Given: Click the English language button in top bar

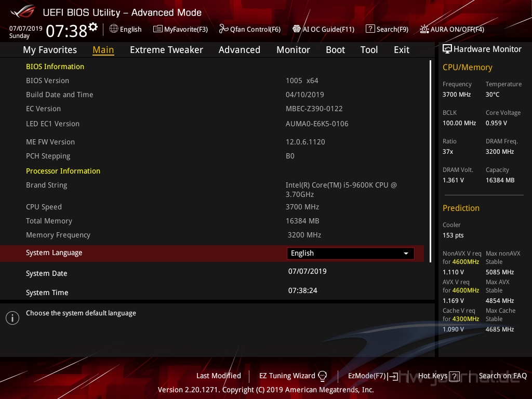Looking at the screenshot, I should [x=126, y=29].
